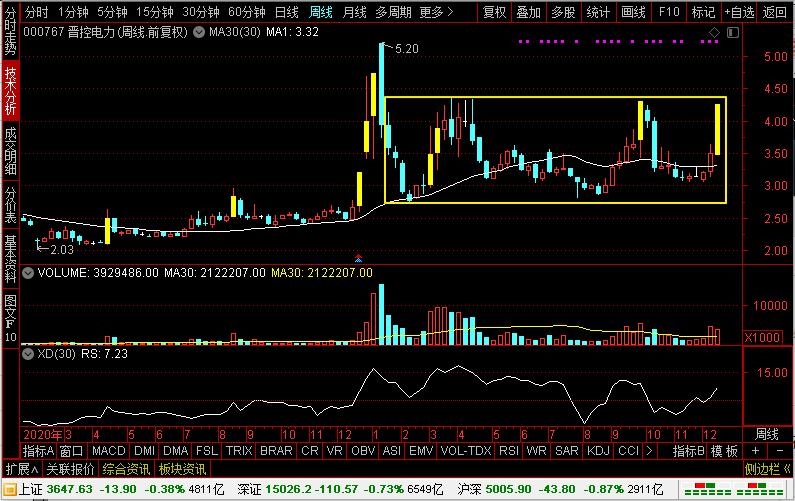The width and height of the screenshot is (795, 501).
Task: Click the lock icon at the status bar's left
Action: click(9, 488)
